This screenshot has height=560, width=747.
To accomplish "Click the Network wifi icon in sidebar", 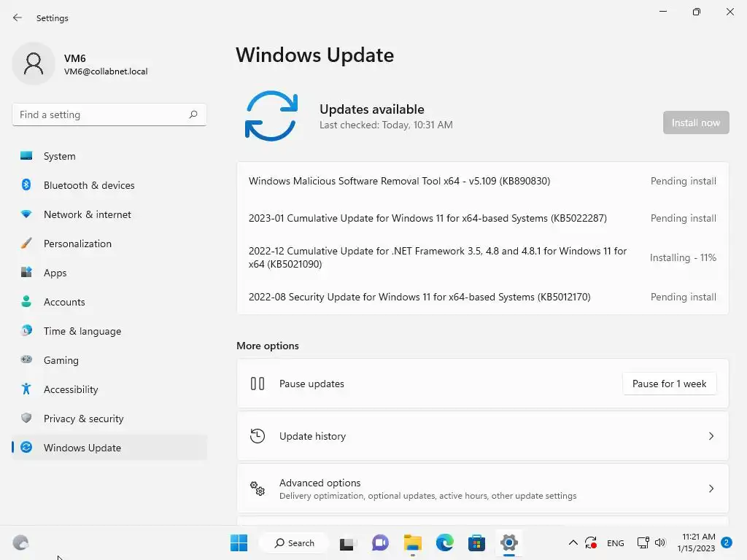I will coord(26,214).
